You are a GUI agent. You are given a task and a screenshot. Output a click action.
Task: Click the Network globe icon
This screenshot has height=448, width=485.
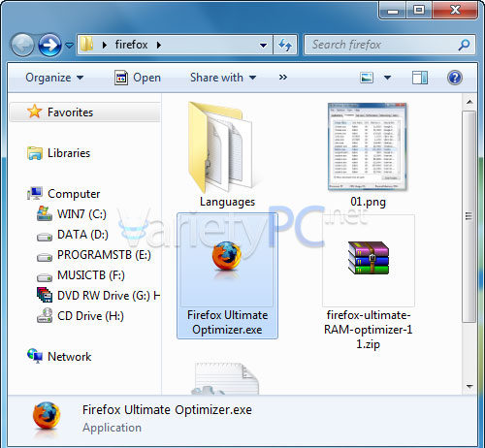click(x=35, y=356)
